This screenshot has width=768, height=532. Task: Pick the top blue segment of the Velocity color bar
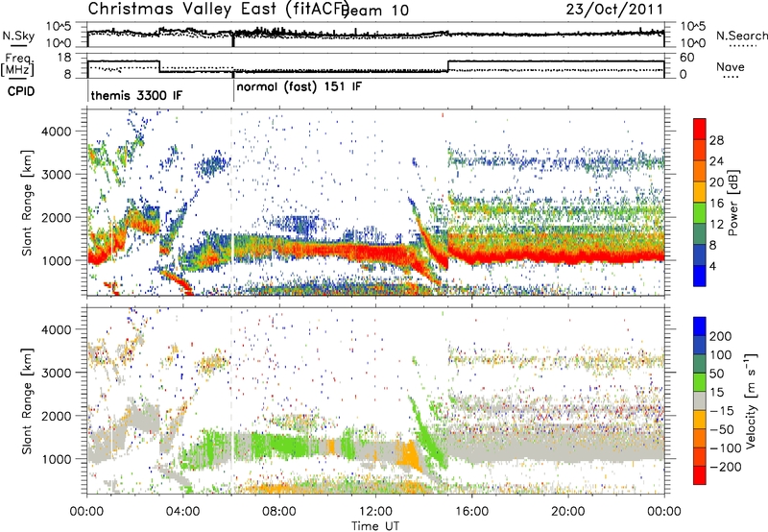coord(700,326)
